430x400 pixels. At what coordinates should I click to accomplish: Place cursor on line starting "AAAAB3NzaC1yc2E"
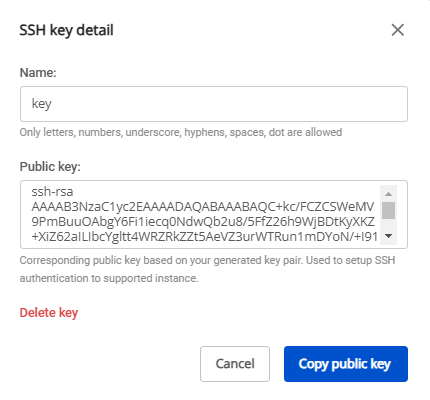203,207
